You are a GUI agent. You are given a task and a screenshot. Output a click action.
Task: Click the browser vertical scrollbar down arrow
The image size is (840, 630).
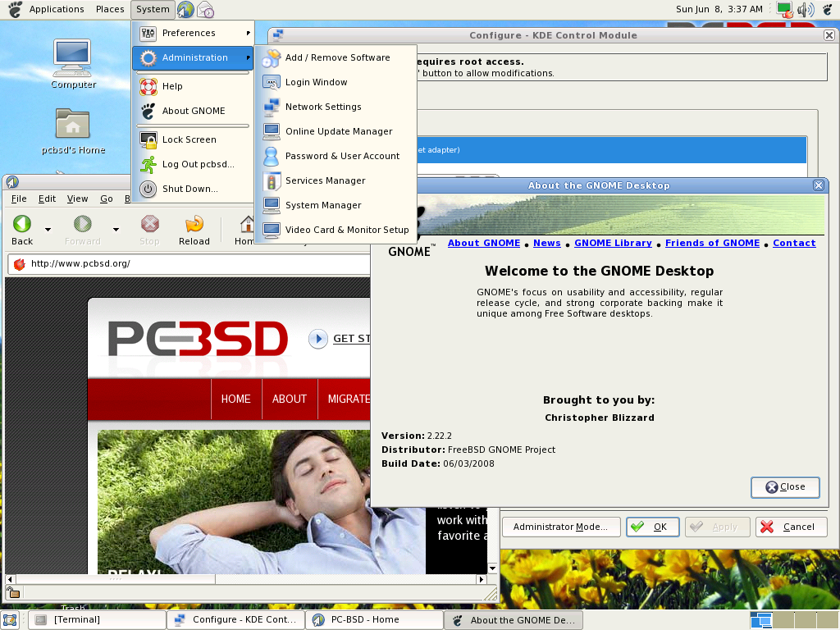coord(492,568)
